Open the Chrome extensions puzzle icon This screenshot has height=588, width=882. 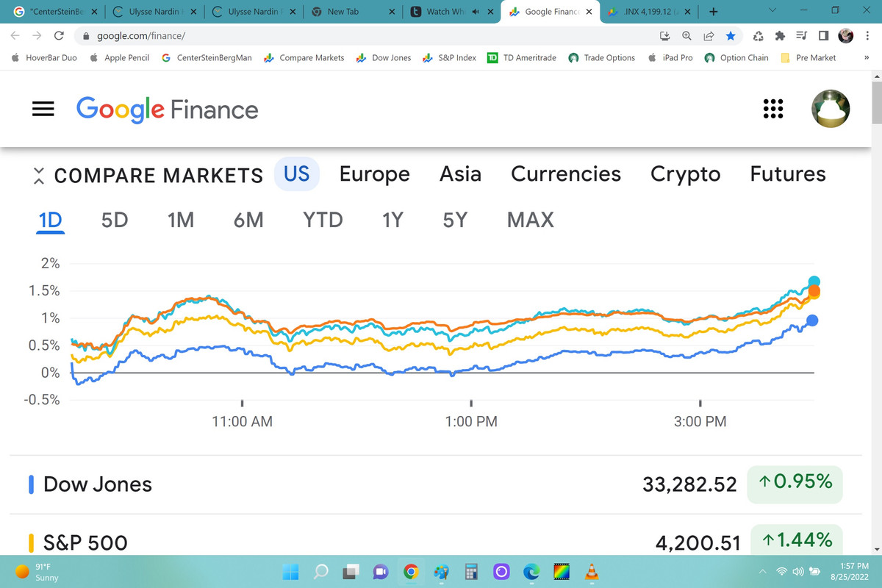781,35
